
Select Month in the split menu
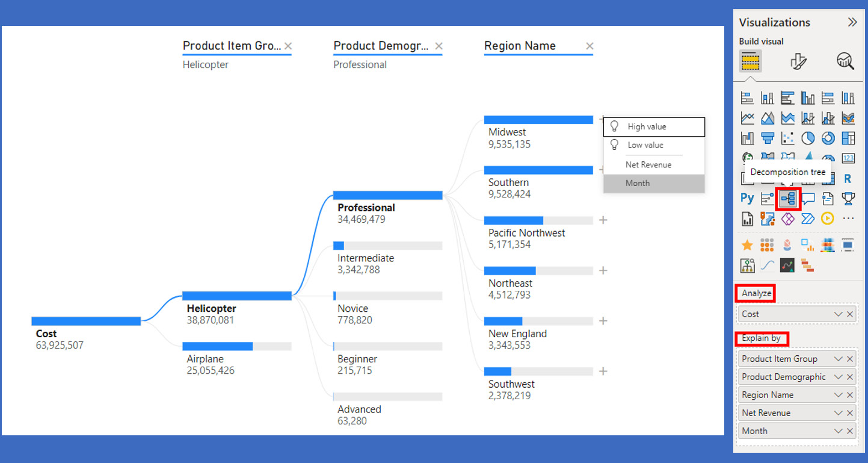pyautogui.click(x=638, y=184)
